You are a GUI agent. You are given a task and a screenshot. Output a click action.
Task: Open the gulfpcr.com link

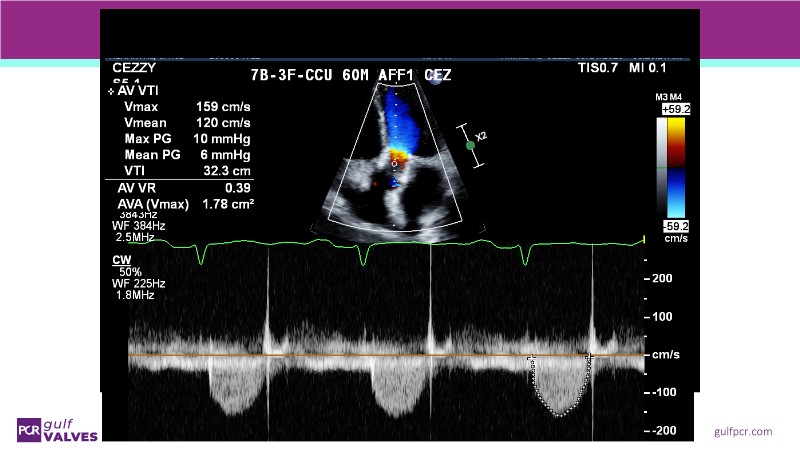tap(743, 431)
